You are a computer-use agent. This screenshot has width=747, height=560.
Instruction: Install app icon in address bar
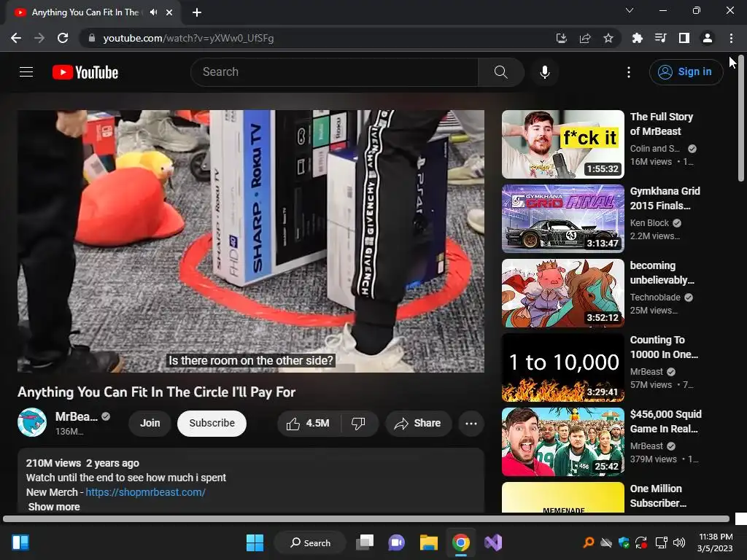pyautogui.click(x=561, y=38)
